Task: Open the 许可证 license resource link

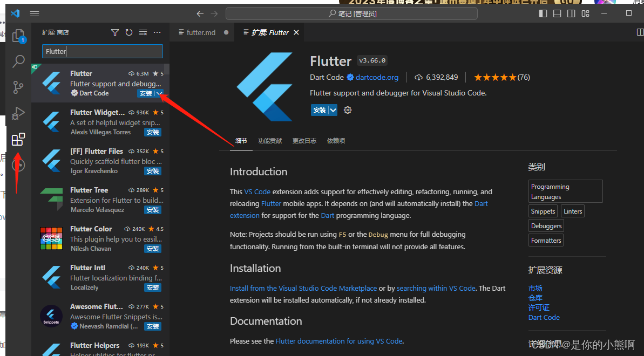Action: [539, 307]
